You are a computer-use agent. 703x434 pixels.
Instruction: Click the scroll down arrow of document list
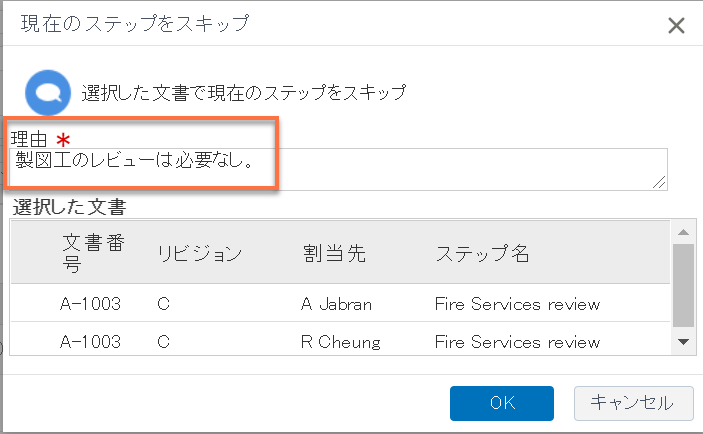point(683,342)
